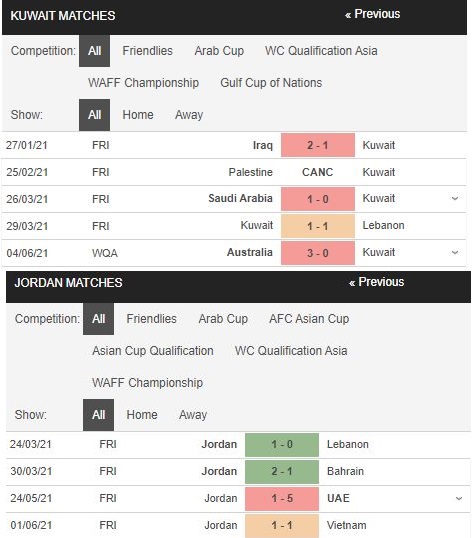The height and width of the screenshot is (538, 473).
Task: Show only Kuwait Away matches
Action: click(189, 115)
